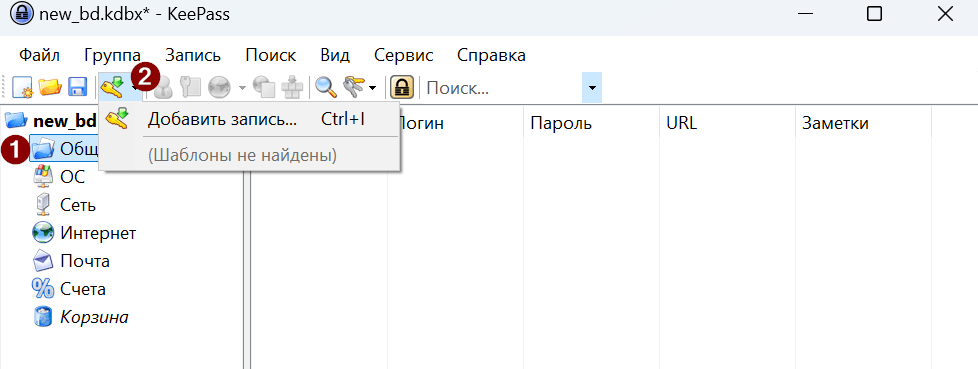Viewport: 978px width, 369px height.
Task: Expand the show entries keys dropdown arrow
Action: pos(372,88)
